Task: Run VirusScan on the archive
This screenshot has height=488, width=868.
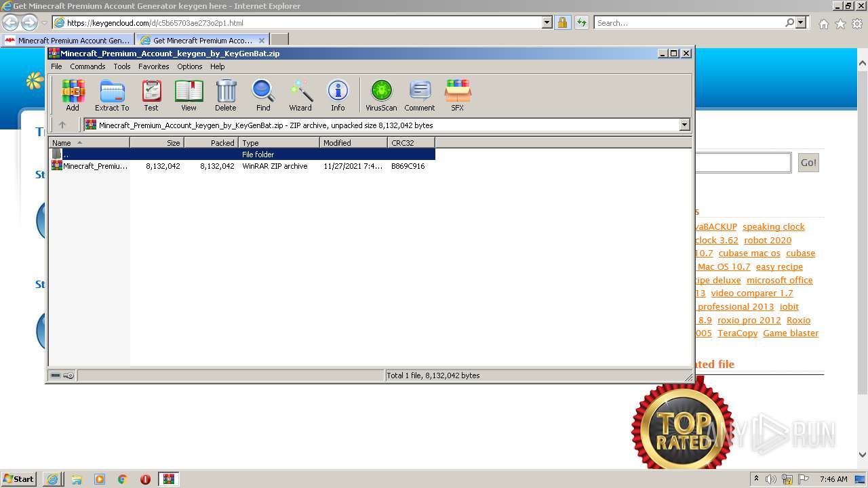Action: [381, 95]
